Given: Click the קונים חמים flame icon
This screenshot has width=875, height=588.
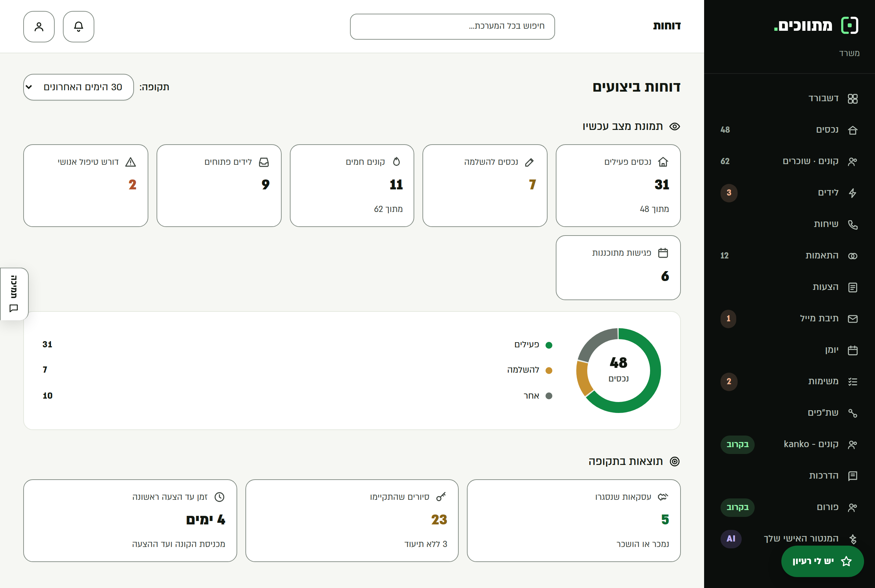Looking at the screenshot, I should (x=396, y=162).
